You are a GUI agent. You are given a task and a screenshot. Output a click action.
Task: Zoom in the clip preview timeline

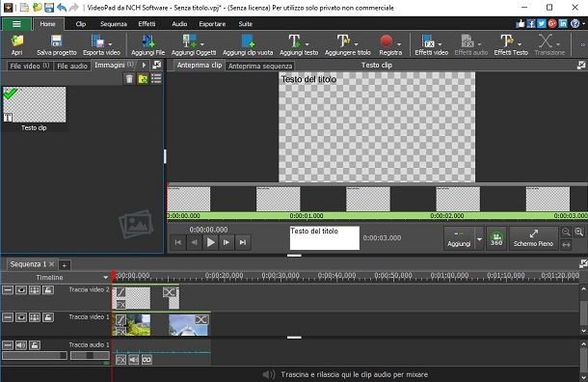coord(579,232)
